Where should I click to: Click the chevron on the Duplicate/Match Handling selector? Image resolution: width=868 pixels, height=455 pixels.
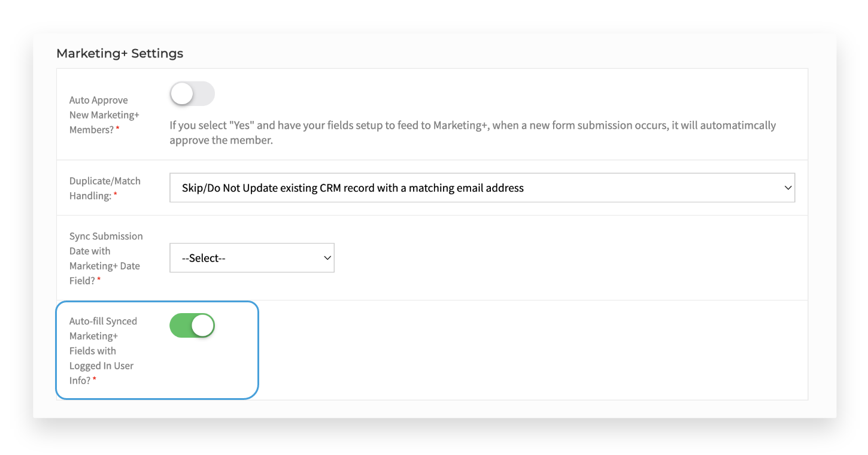787,187
